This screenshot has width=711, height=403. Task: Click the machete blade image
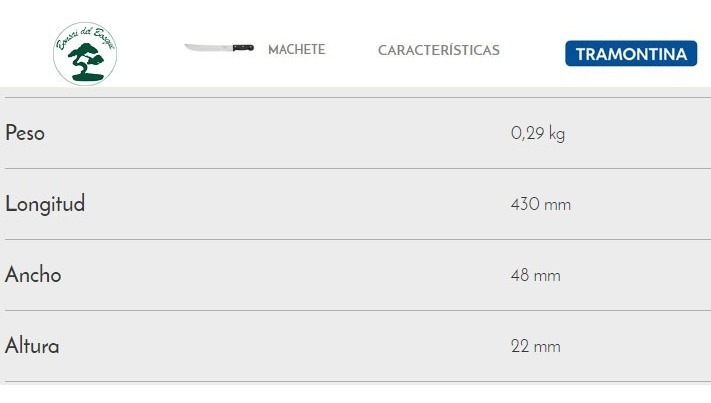pyautogui.click(x=208, y=48)
